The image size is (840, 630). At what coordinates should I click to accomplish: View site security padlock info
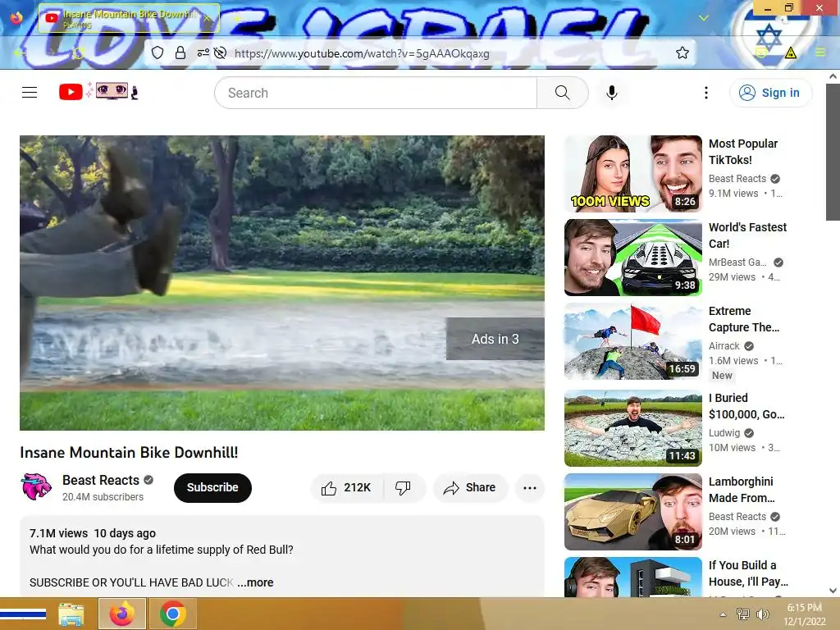180,53
